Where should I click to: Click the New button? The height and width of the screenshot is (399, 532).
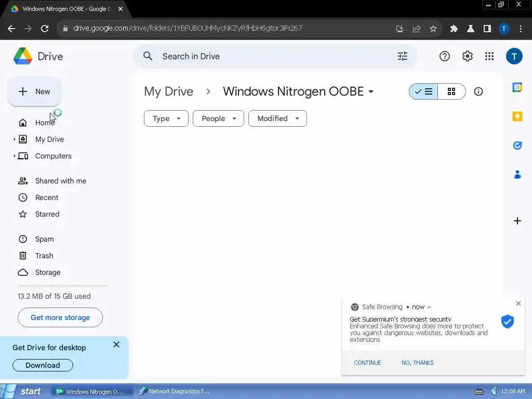pos(34,91)
